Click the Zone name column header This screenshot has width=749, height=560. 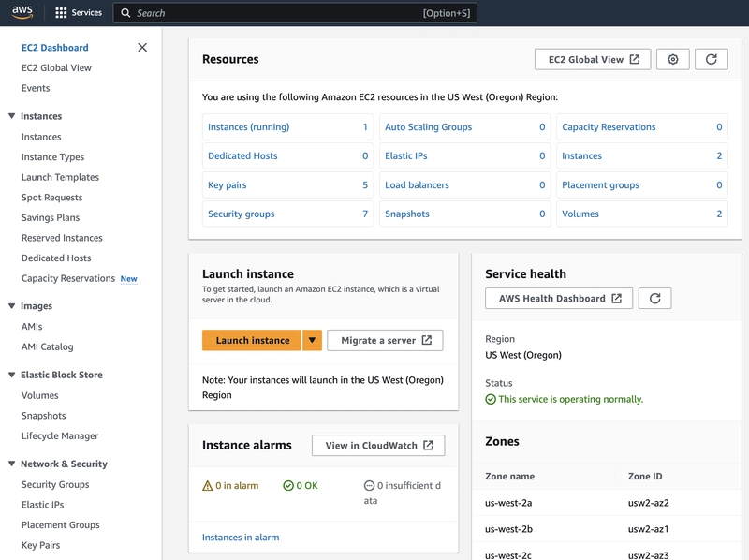509,476
